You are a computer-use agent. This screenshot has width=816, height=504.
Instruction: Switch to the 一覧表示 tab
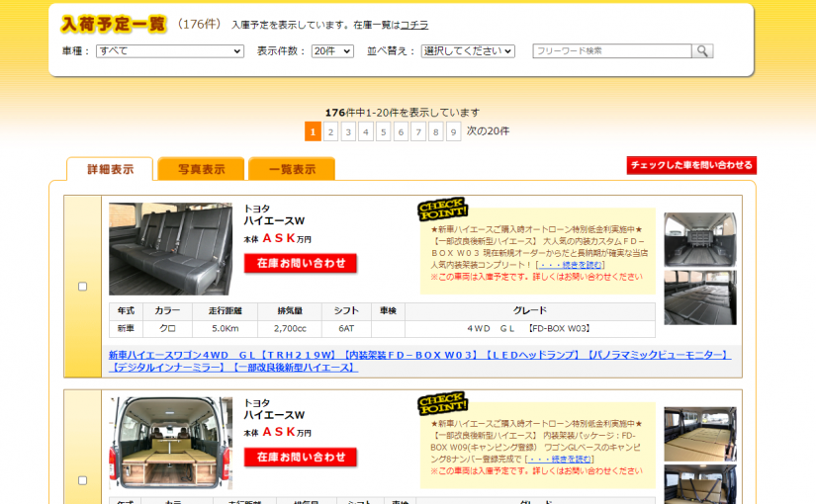pyautogui.click(x=292, y=169)
